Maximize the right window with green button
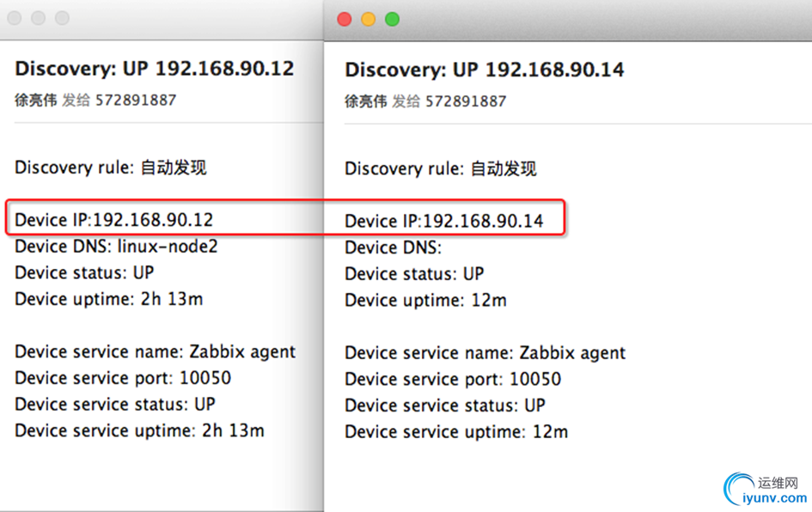The width and height of the screenshot is (812, 512). point(393,19)
